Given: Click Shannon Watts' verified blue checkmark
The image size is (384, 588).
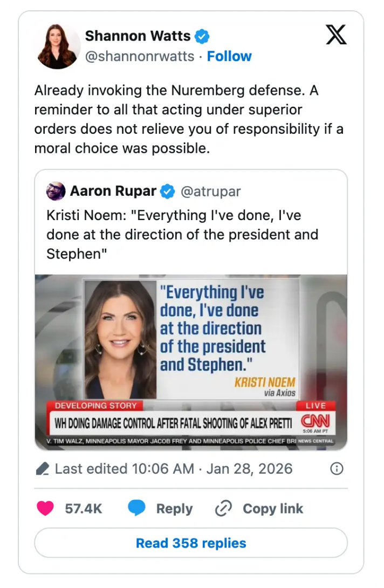Looking at the screenshot, I should (202, 36).
